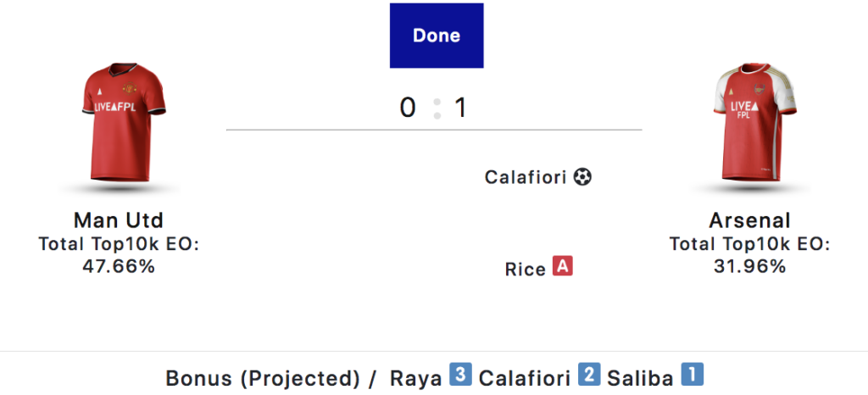Click Man Utd's 47.66% EO value
Viewport: 868px width, 395px height.
tap(119, 266)
